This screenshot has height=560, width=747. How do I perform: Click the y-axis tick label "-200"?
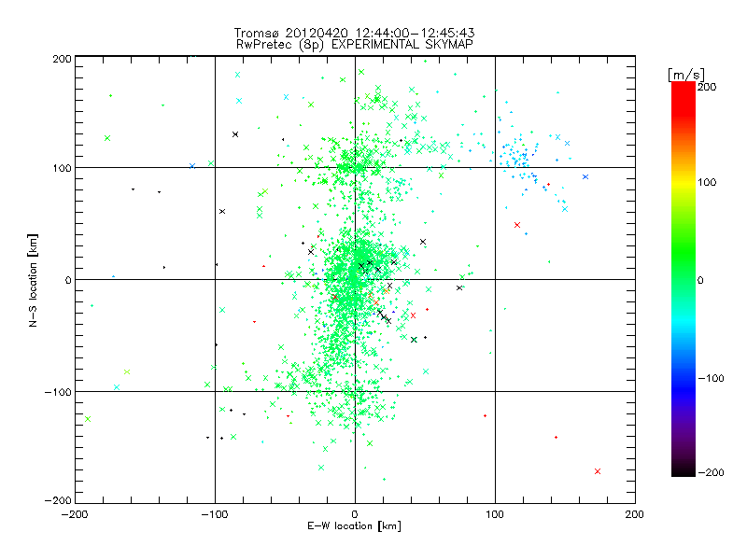pos(58,500)
